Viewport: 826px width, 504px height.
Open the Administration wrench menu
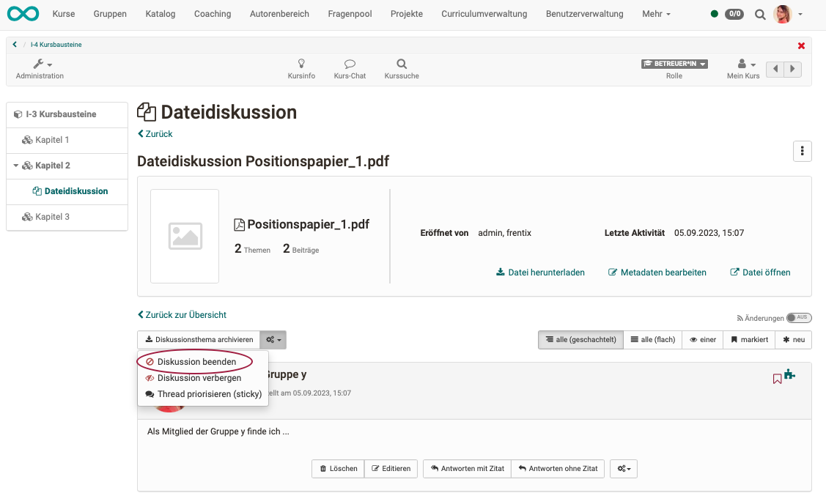click(40, 64)
